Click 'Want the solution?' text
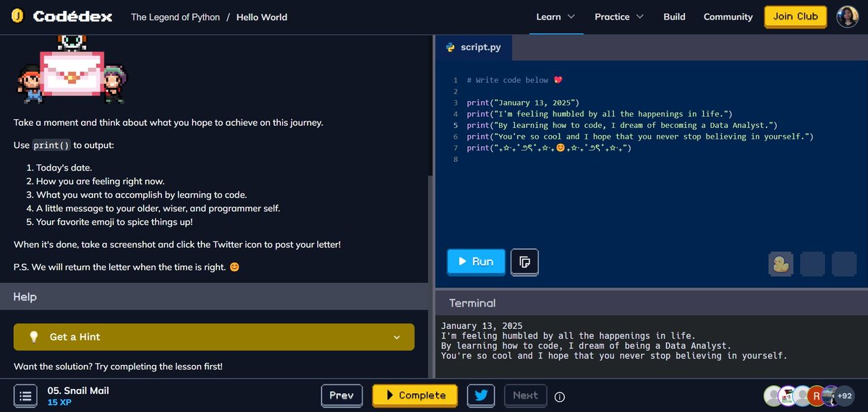The height and width of the screenshot is (412, 868). click(x=118, y=366)
